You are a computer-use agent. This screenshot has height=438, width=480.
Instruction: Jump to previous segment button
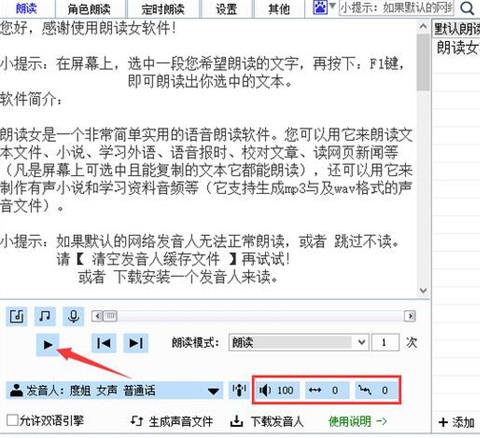(x=104, y=343)
